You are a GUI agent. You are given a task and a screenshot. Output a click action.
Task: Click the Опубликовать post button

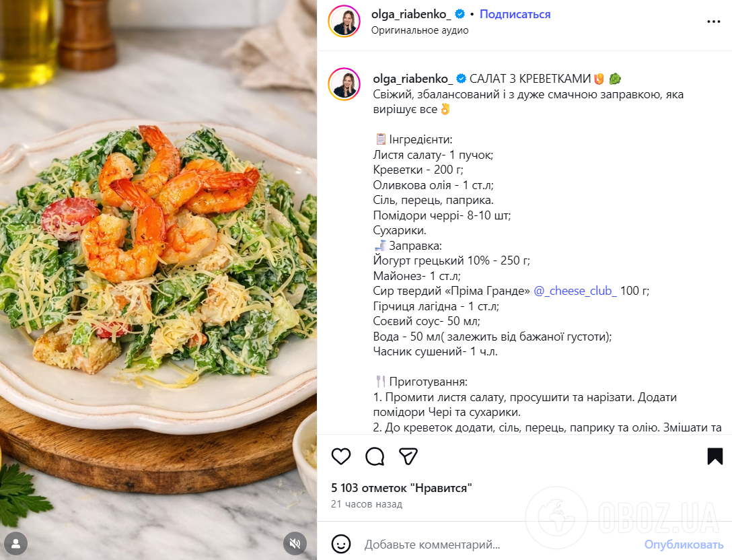pyautogui.click(x=684, y=545)
